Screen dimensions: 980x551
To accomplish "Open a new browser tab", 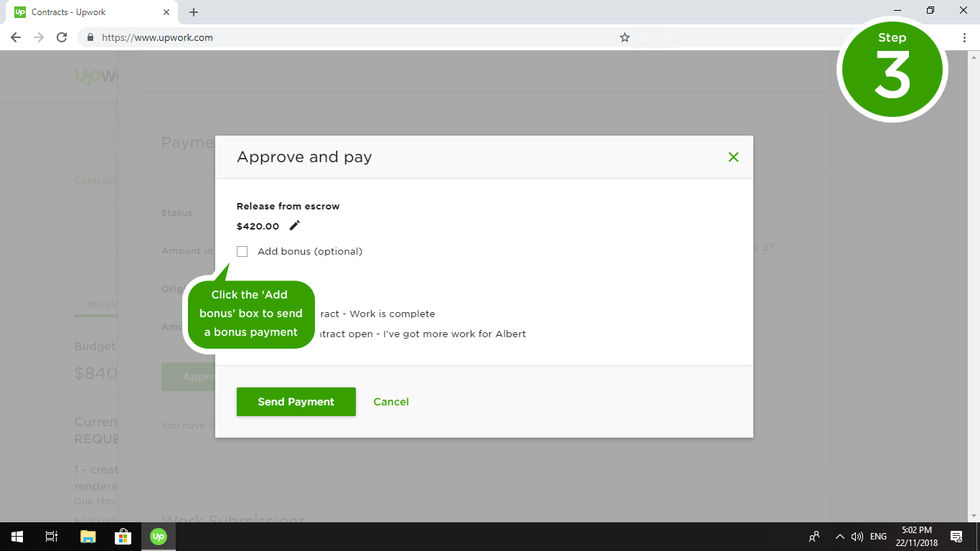I will tap(194, 12).
